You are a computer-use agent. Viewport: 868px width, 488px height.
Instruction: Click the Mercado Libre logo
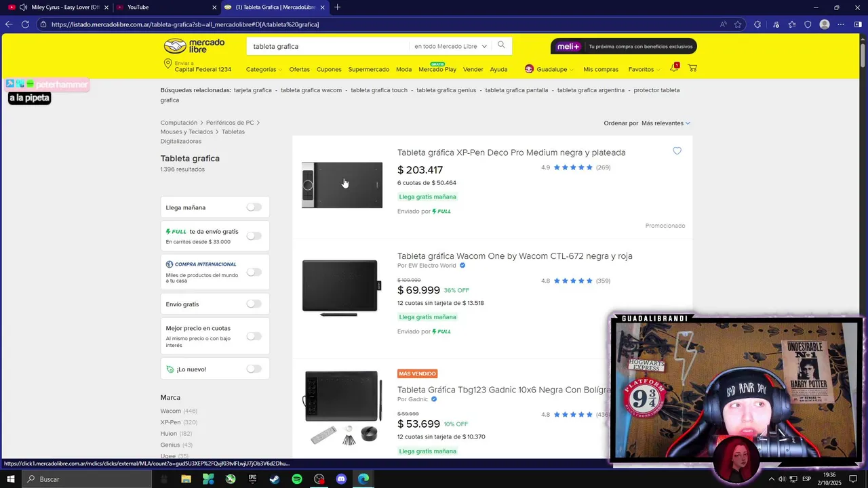(194, 46)
